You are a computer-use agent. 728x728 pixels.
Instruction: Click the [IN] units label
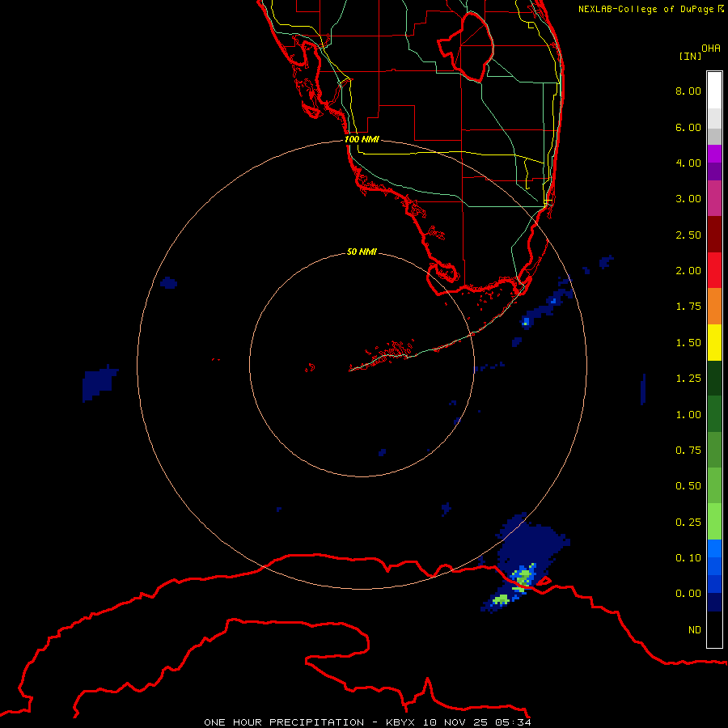click(690, 56)
